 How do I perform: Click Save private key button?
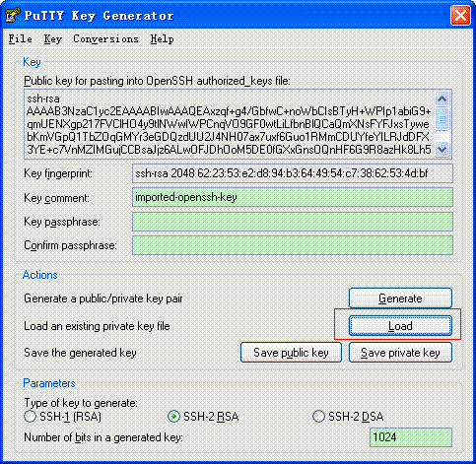tap(400, 353)
